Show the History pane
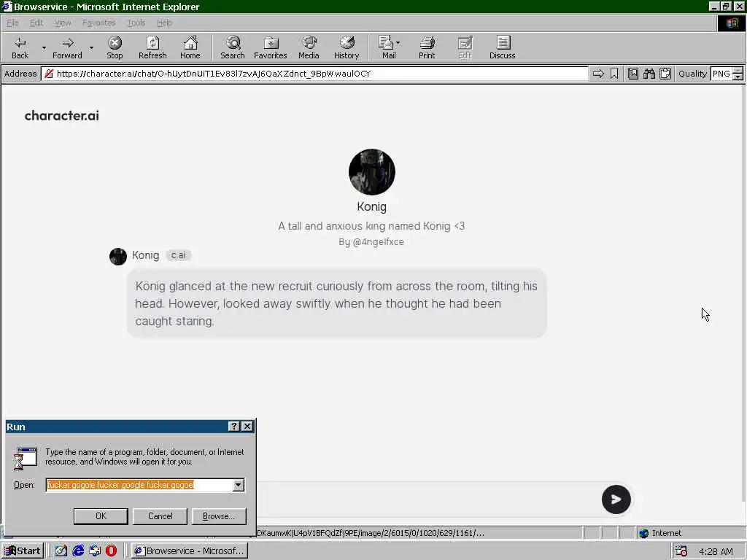Image resolution: width=747 pixels, height=560 pixels. click(x=347, y=47)
